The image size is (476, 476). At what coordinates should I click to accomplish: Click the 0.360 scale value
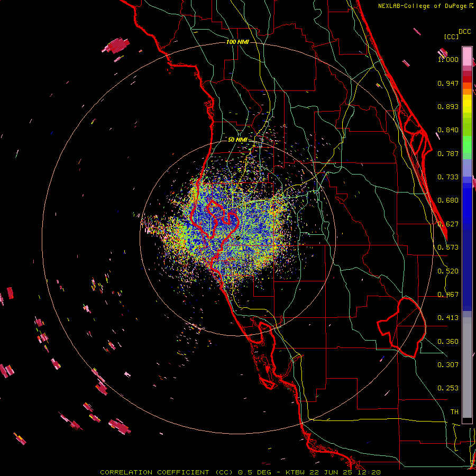pyautogui.click(x=448, y=342)
